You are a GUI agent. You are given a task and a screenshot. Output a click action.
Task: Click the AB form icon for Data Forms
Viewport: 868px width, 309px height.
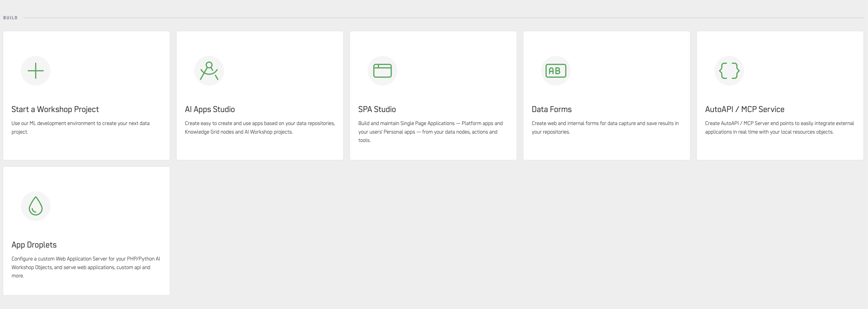click(x=556, y=71)
